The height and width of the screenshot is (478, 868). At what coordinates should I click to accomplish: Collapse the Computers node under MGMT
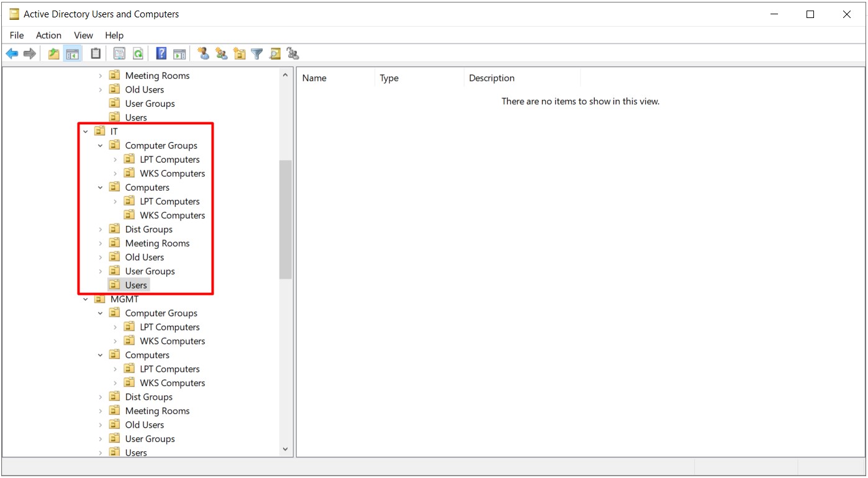coord(101,355)
